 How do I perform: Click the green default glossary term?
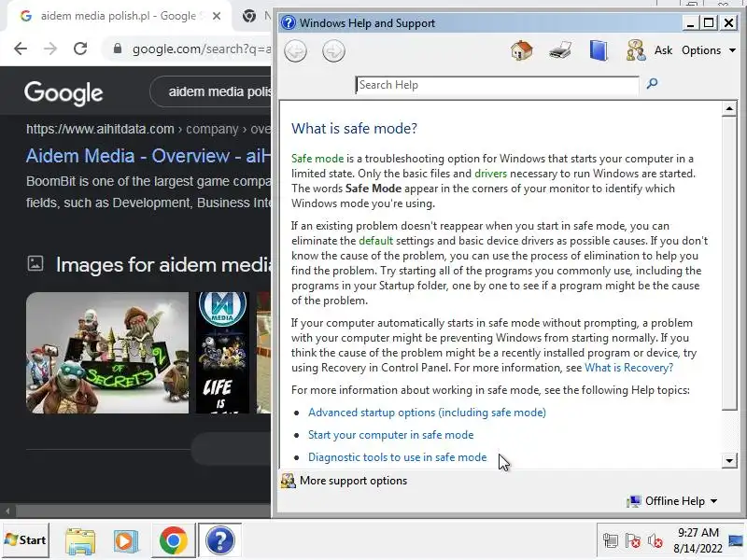click(376, 241)
